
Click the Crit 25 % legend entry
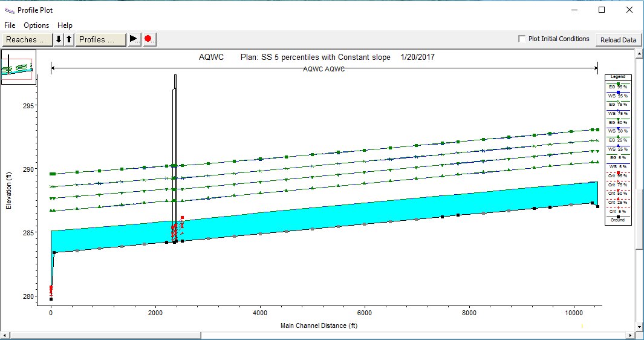pyautogui.click(x=618, y=202)
